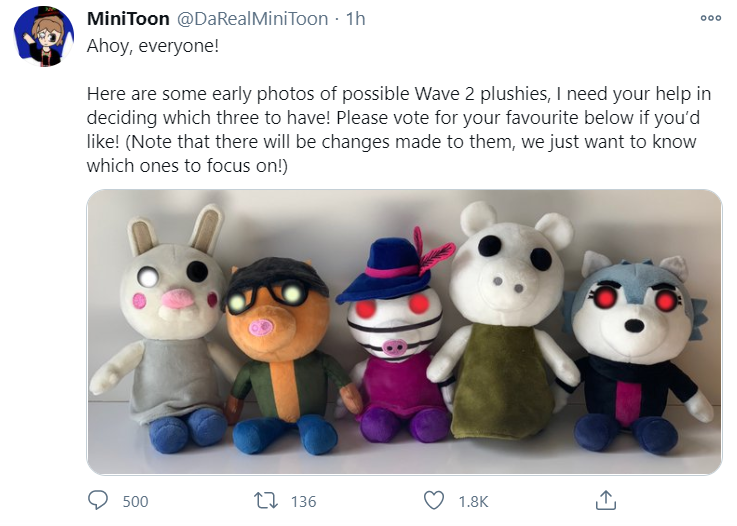Click the tweet text about Wave 2 plushies

point(399,129)
